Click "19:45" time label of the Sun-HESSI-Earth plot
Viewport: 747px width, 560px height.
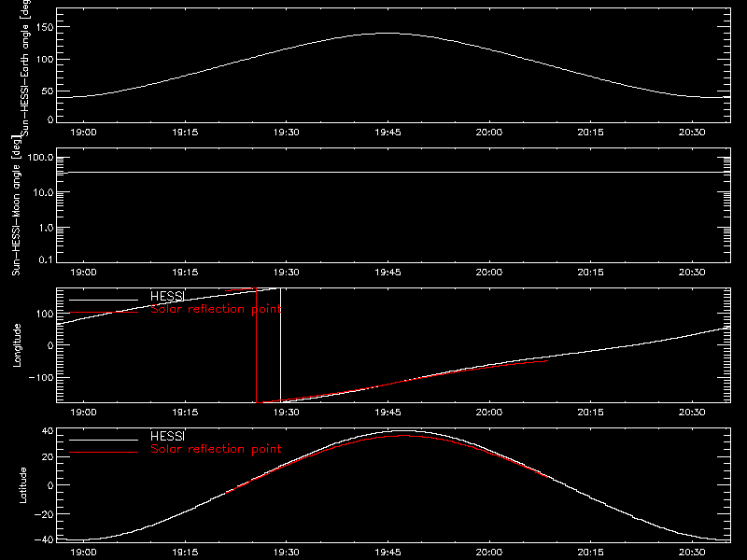coord(388,132)
